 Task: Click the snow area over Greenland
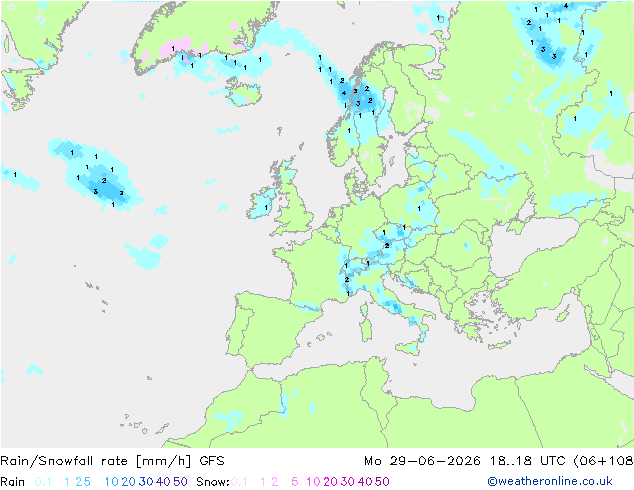(175, 48)
